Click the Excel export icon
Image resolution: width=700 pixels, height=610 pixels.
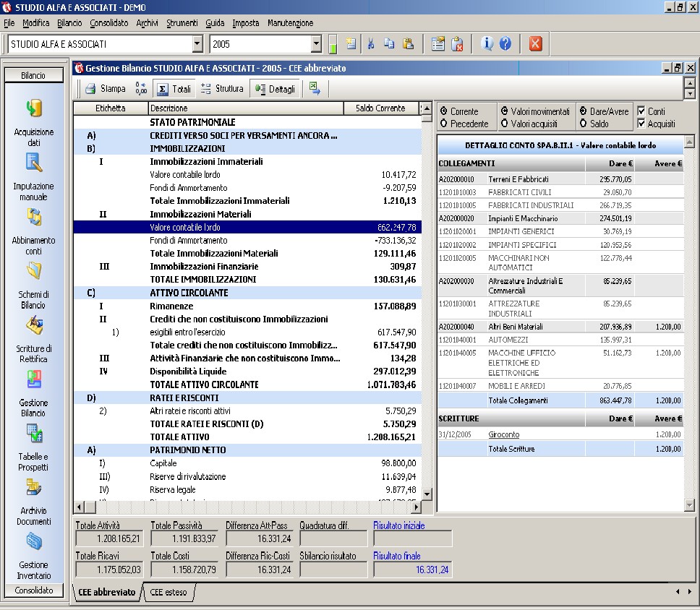[x=315, y=89]
